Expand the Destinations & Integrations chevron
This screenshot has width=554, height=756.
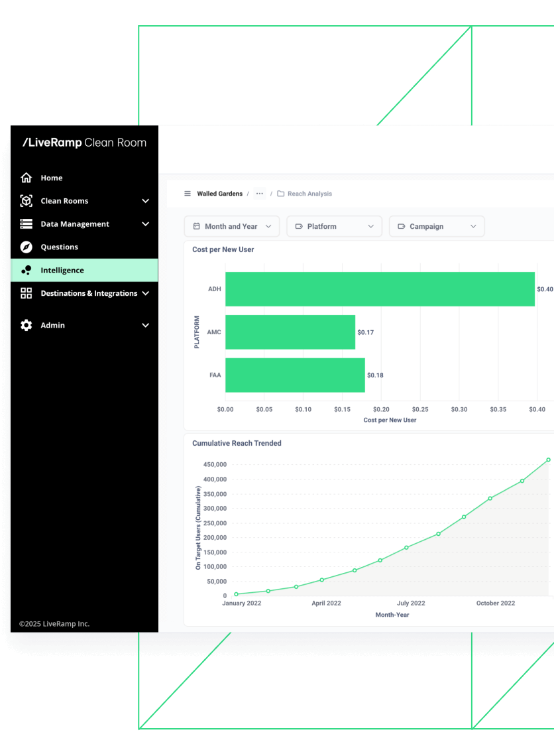(x=146, y=293)
